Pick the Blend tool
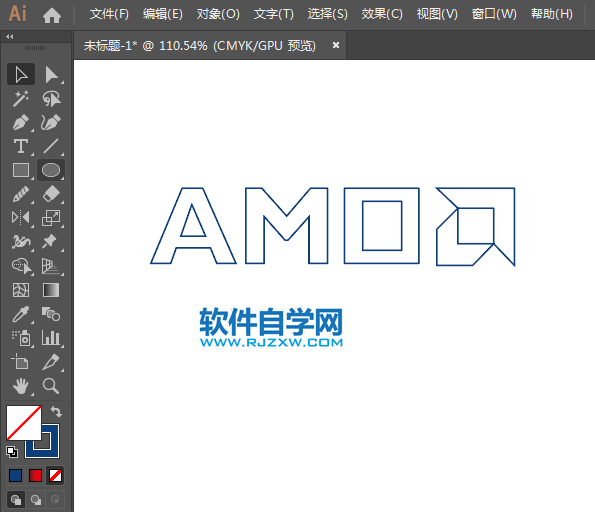Screen dimensions: 595x512 [x=51, y=314]
